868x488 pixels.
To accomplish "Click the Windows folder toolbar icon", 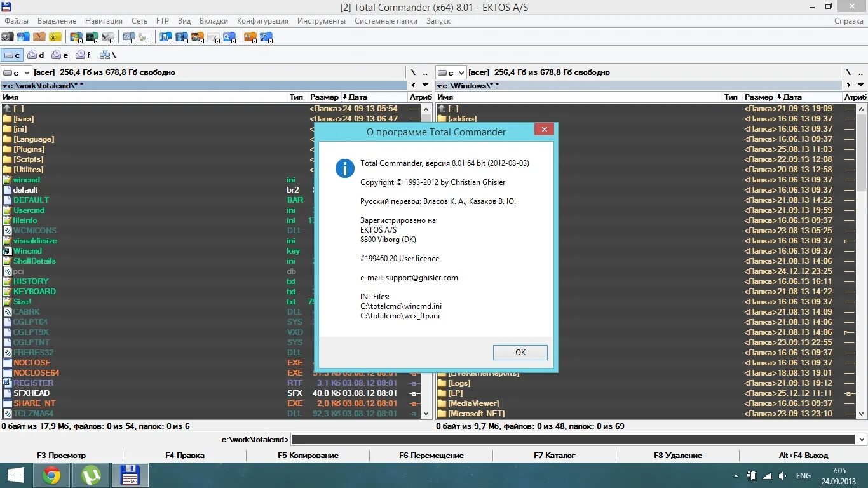I will pos(75,36).
